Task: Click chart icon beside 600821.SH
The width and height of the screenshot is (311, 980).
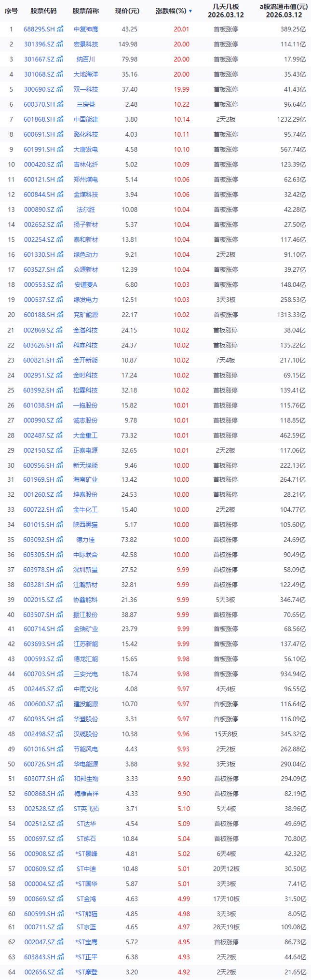Action: point(60,360)
